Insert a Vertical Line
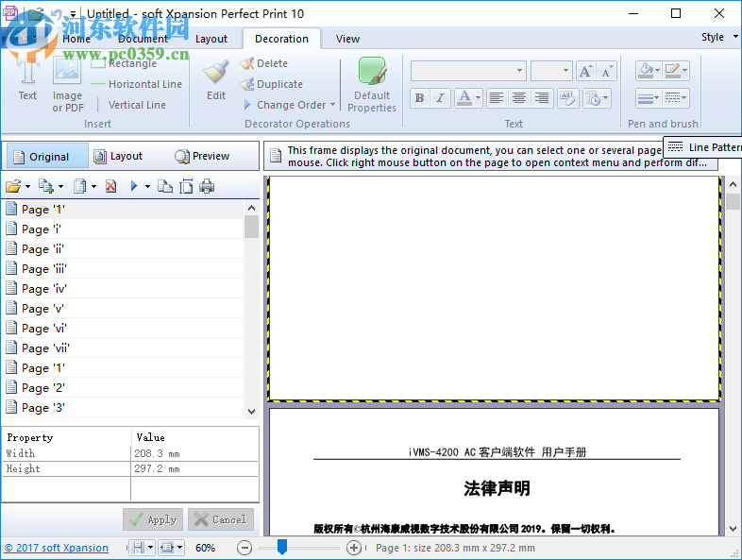The width and height of the screenshot is (742, 560). [x=130, y=105]
